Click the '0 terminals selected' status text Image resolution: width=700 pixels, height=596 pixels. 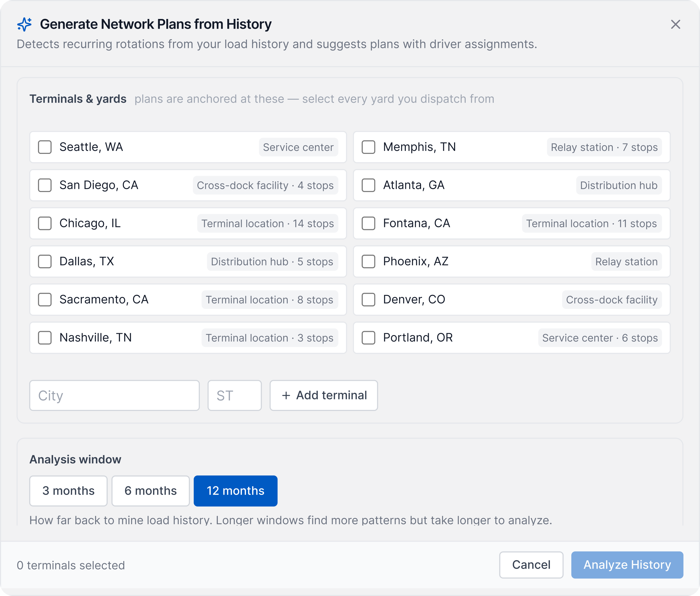tap(71, 565)
